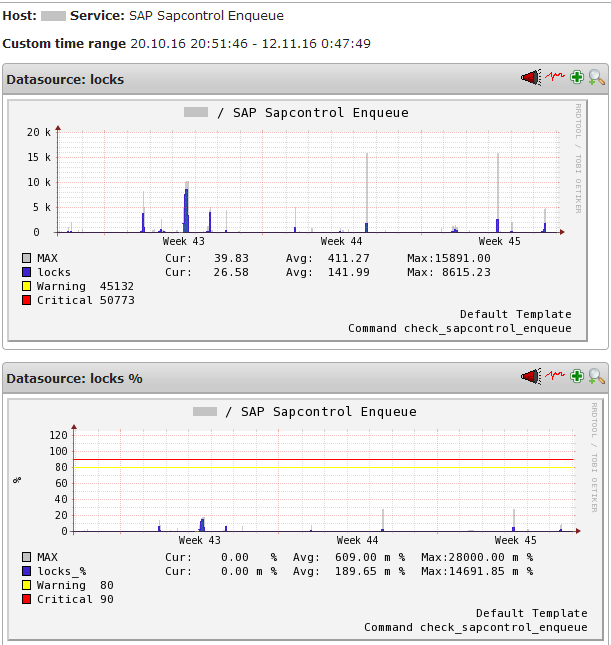Click 'Critical 90' legend text
The height and width of the screenshot is (645, 611).
(x=75, y=599)
